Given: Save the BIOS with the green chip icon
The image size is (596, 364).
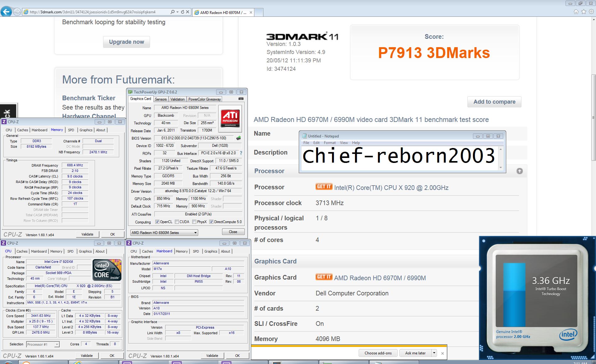Looking at the screenshot, I should (x=239, y=138).
